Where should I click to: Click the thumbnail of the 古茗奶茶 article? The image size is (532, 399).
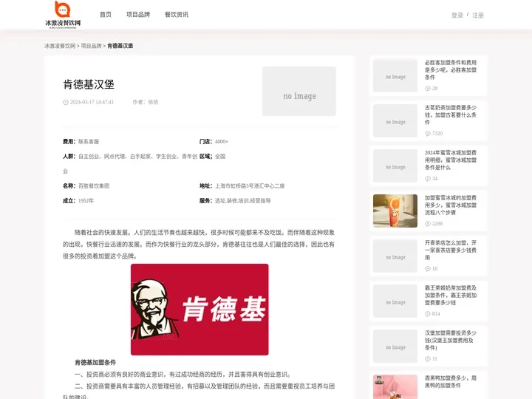395,120
